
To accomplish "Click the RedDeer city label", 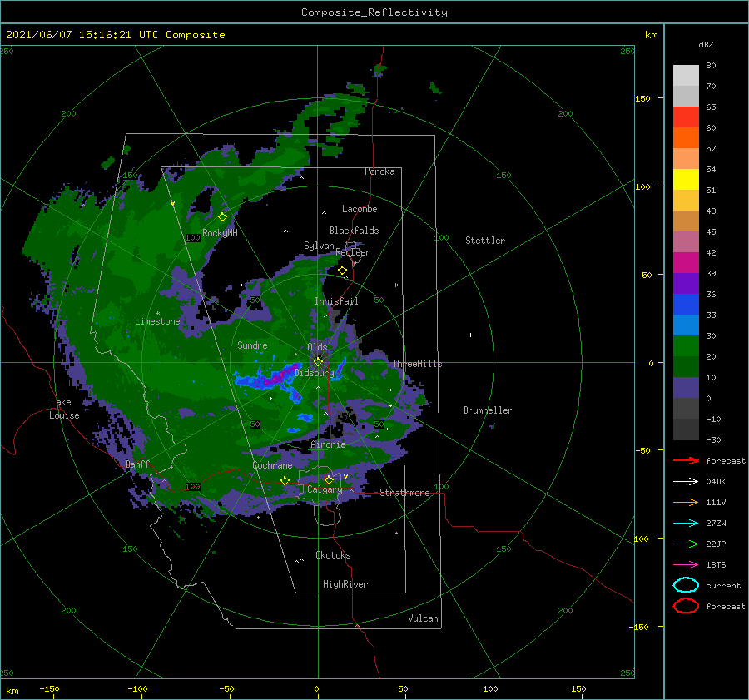I will (353, 252).
